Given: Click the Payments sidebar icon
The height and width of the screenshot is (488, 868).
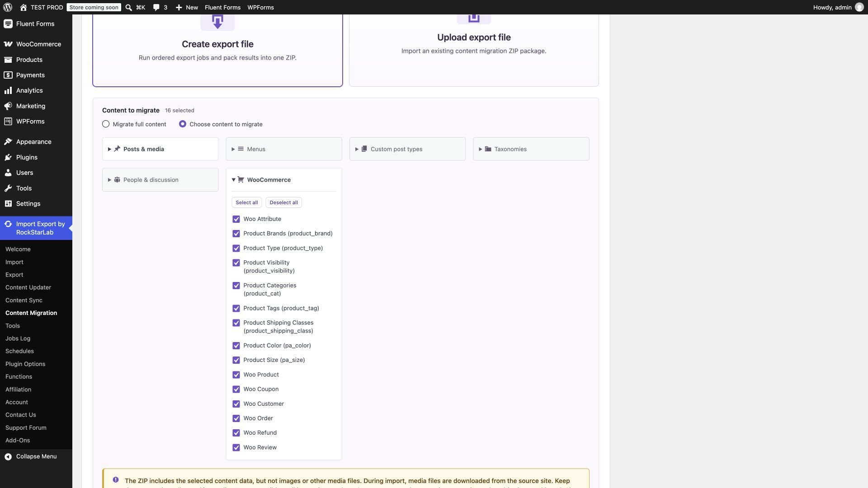Looking at the screenshot, I should (x=8, y=75).
